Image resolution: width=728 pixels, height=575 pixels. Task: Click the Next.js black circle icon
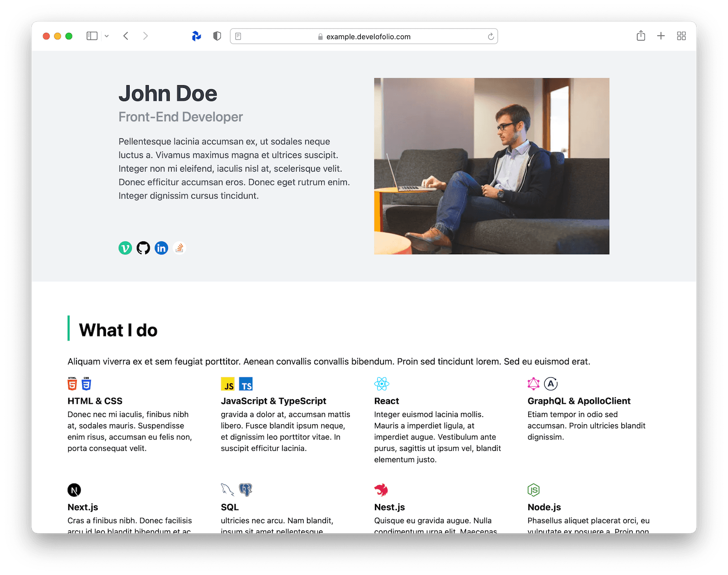[74, 490]
